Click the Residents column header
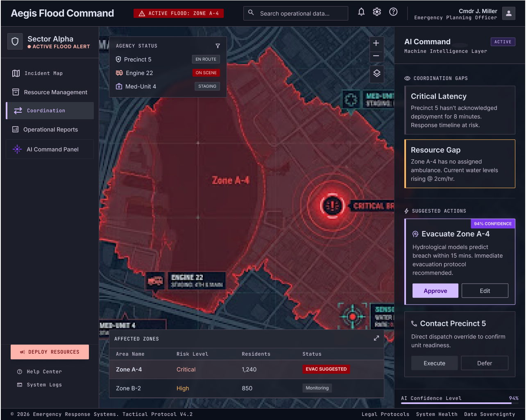526x420 pixels. click(256, 354)
